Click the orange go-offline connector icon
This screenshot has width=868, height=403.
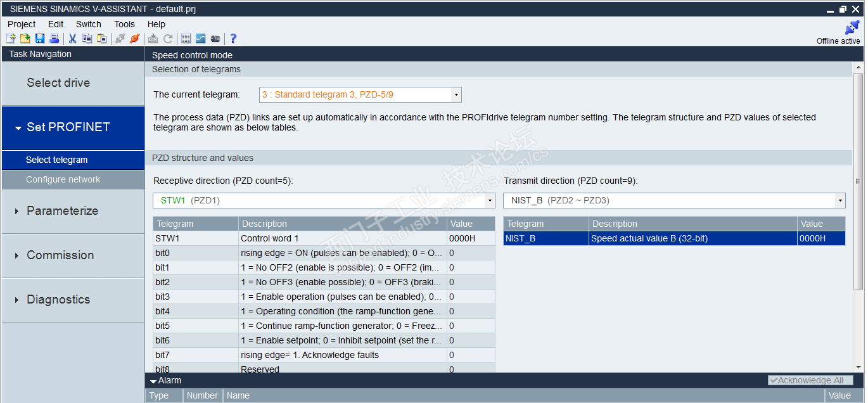tap(134, 39)
